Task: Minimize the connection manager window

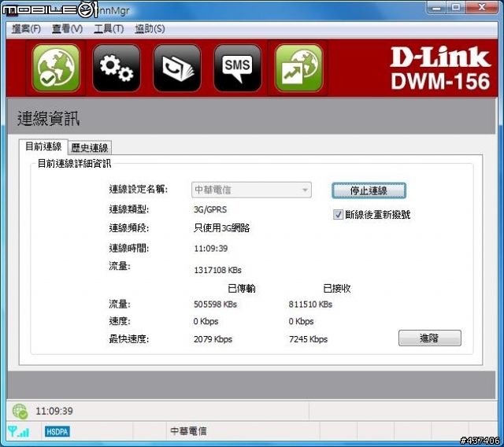Action: pos(436,7)
